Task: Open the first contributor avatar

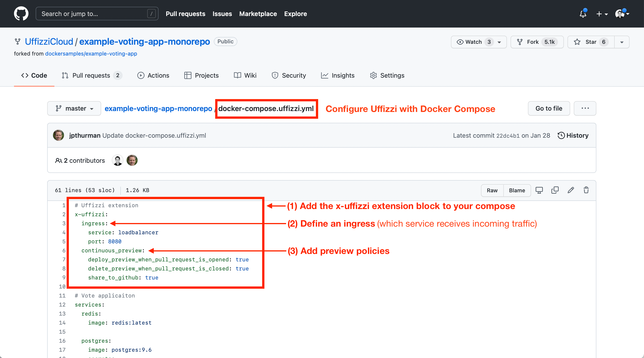Action: (117, 160)
